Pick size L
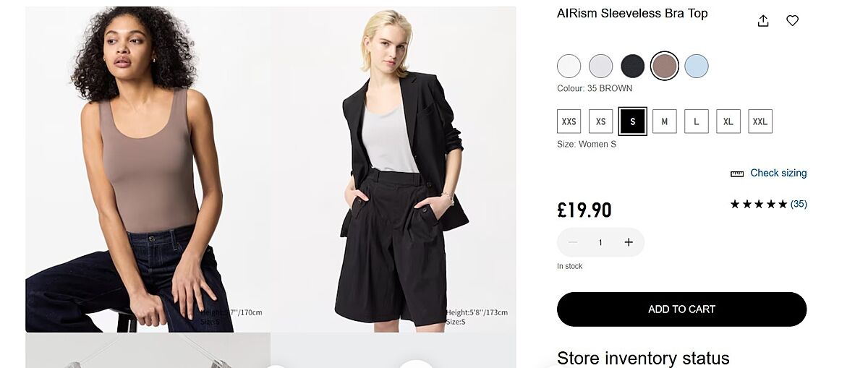Viewport: 868px width, 368px height. click(697, 121)
